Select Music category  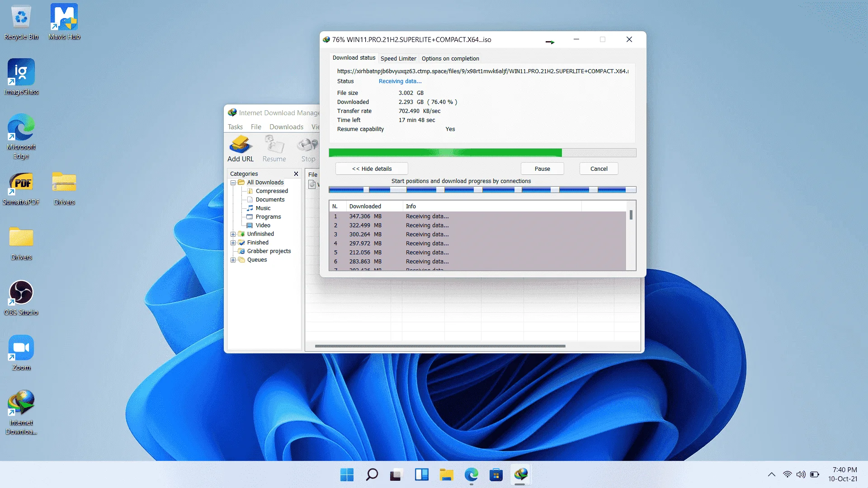(263, 208)
